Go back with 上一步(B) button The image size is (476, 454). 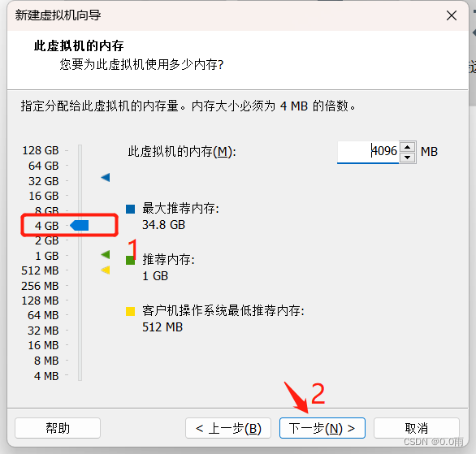pyautogui.click(x=228, y=428)
